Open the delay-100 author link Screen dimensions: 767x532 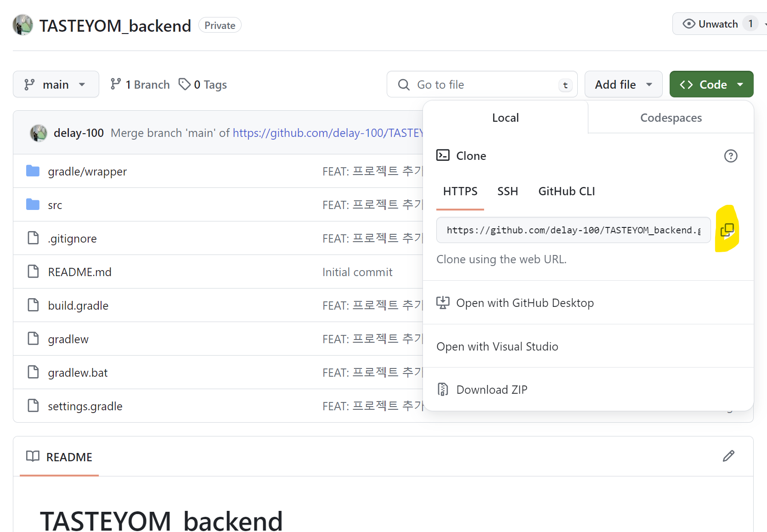[x=79, y=133]
